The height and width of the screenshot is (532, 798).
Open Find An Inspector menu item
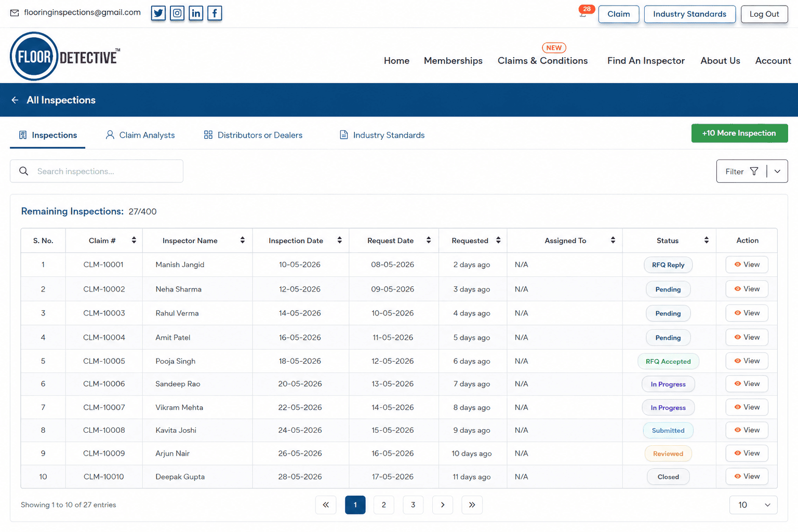(646, 61)
